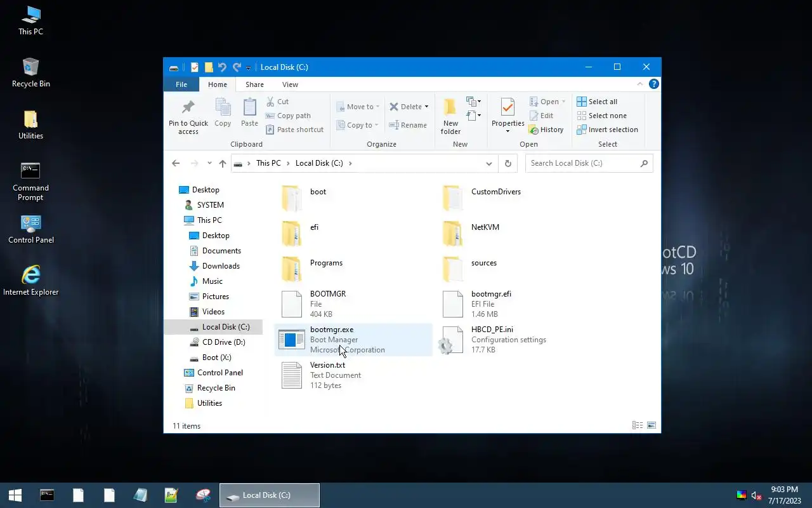
Task: Click the Refresh button beside address bar
Action: [x=507, y=163]
